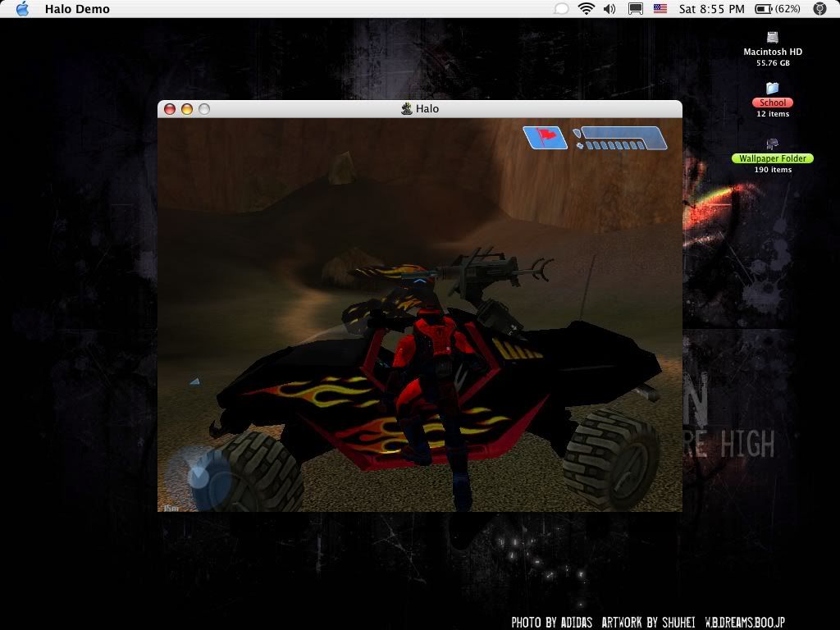This screenshot has width=840, height=630.
Task: Click the display menu bar icon
Action: click(x=636, y=8)
